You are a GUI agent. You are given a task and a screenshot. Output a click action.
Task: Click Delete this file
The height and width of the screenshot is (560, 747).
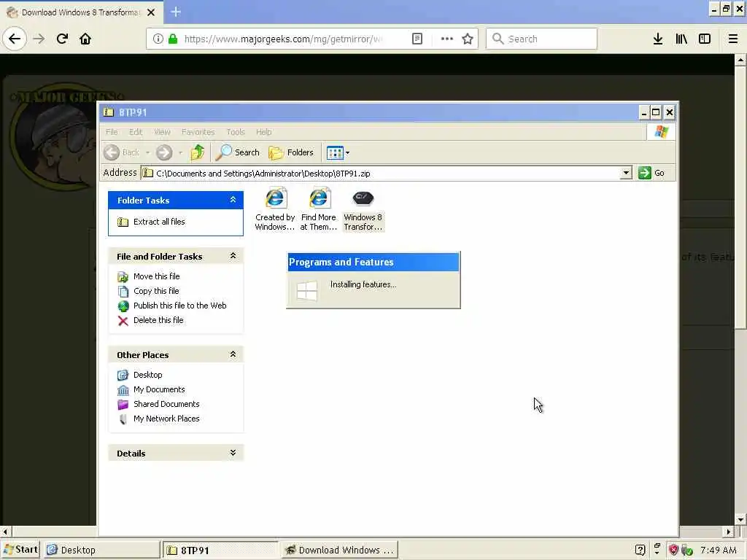[158, 320]
